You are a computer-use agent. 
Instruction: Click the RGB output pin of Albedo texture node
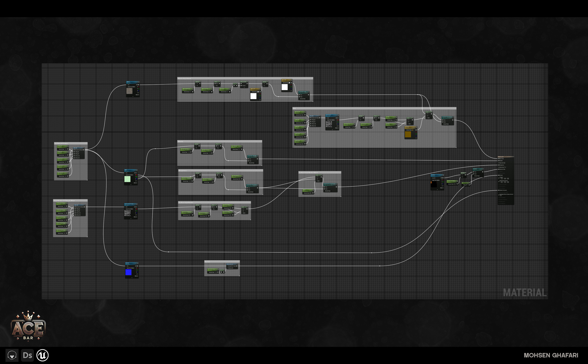coord(139,85)
